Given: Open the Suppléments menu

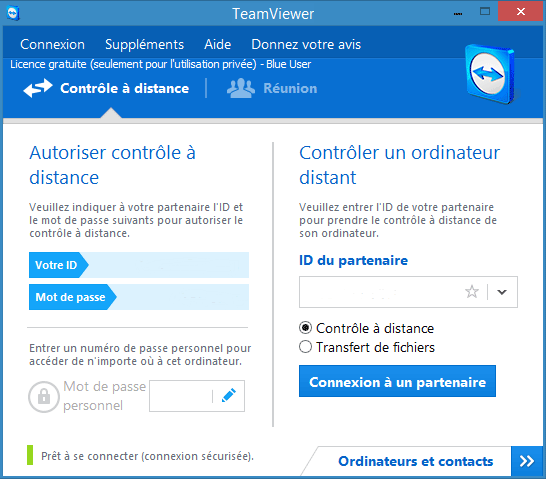Looking at the screenshot, I should click(x=145, y=44).
